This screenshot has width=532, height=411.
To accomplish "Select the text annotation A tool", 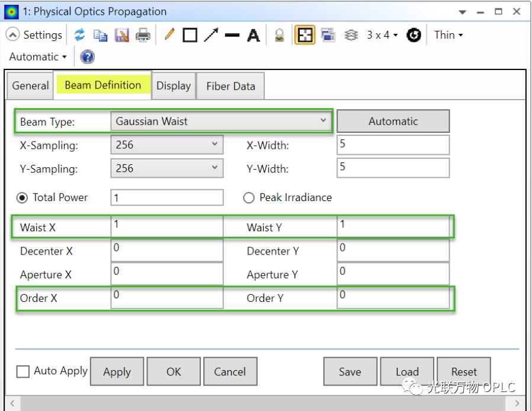I will [x=254, y=36].
